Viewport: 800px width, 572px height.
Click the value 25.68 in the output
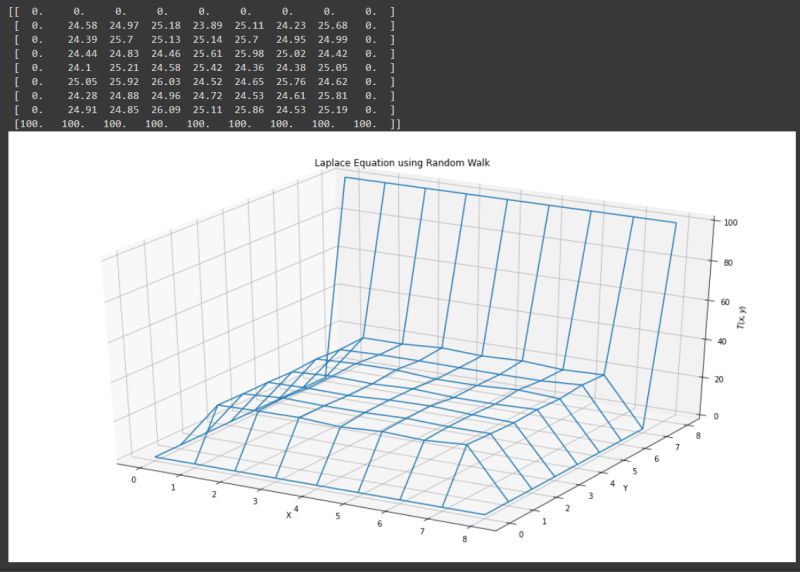(333, 26)
